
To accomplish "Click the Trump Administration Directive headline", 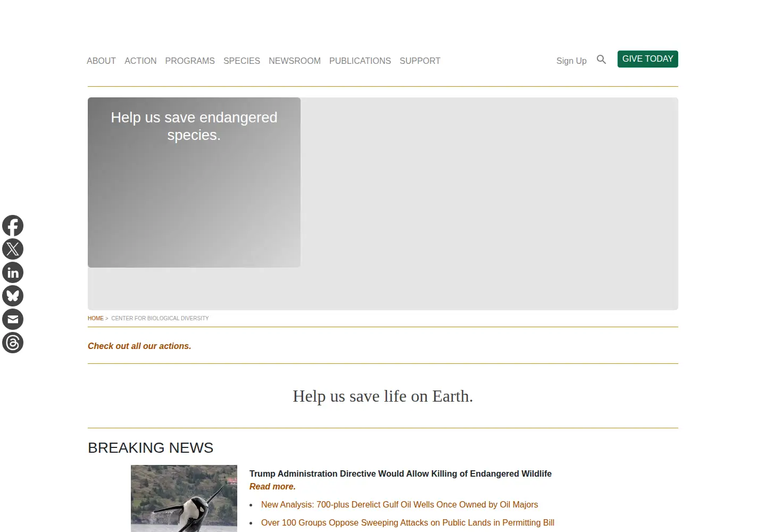I will (x=401, y=473).
